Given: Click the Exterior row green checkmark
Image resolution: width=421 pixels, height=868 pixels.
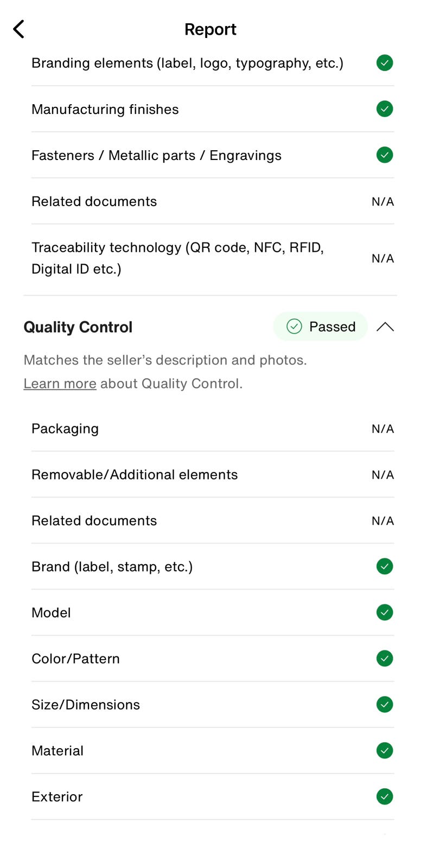Looking at the screenshot, I should pyautogui.click(x=385, y=797).
